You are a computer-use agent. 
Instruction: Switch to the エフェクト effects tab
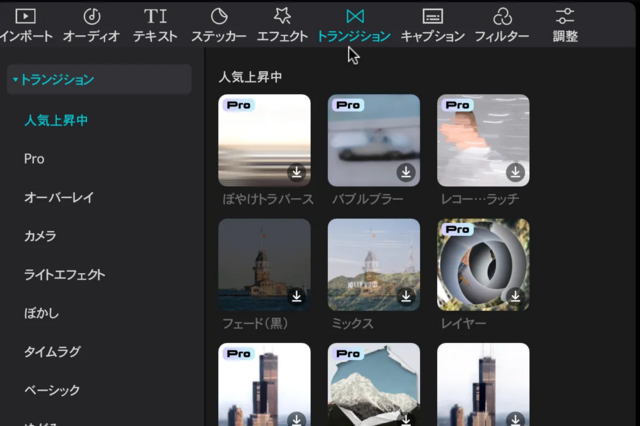(x=282, y=25)
